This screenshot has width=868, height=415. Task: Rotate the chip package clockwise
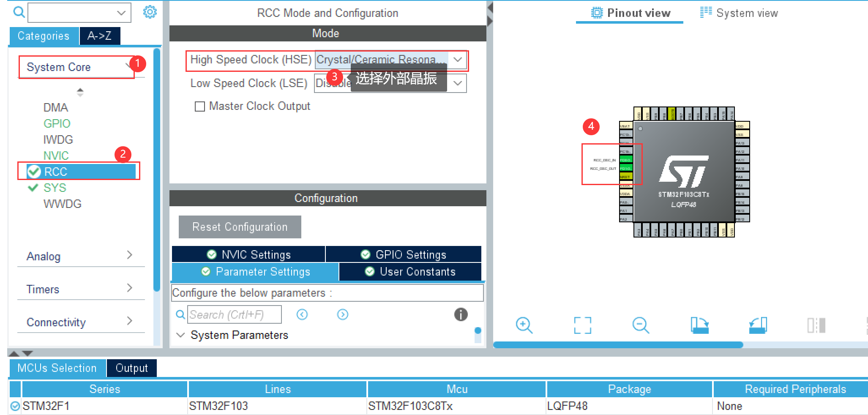[x=699, y=325]
